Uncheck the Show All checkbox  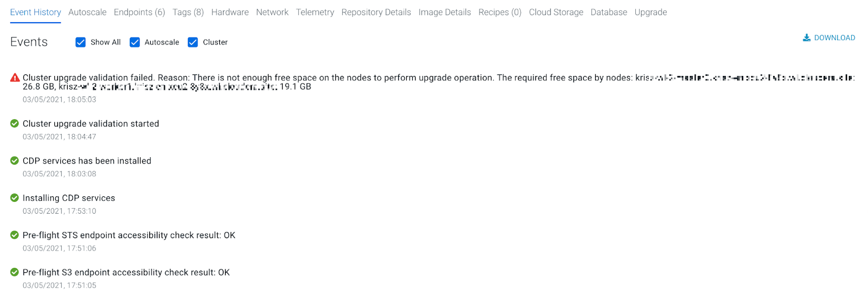click(80, 42)
